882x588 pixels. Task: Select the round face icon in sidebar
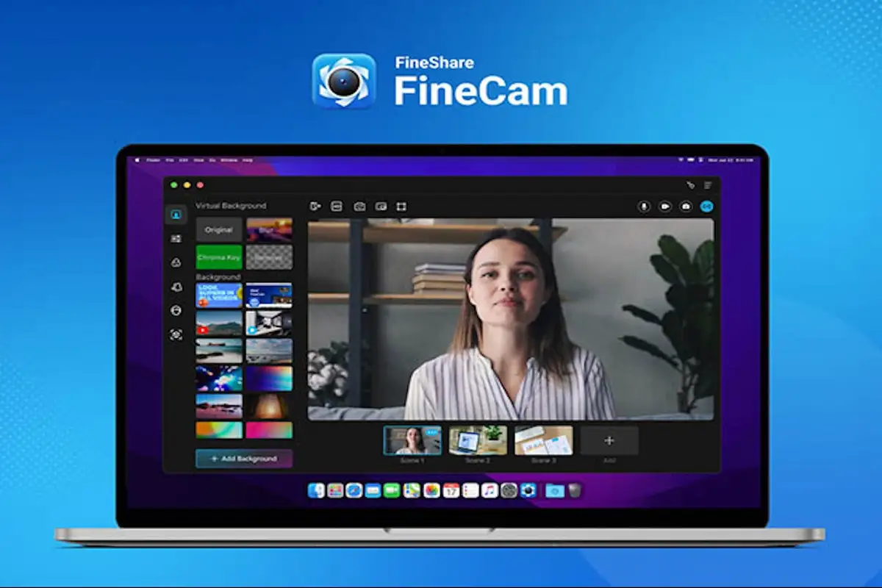tap(176, 311)
